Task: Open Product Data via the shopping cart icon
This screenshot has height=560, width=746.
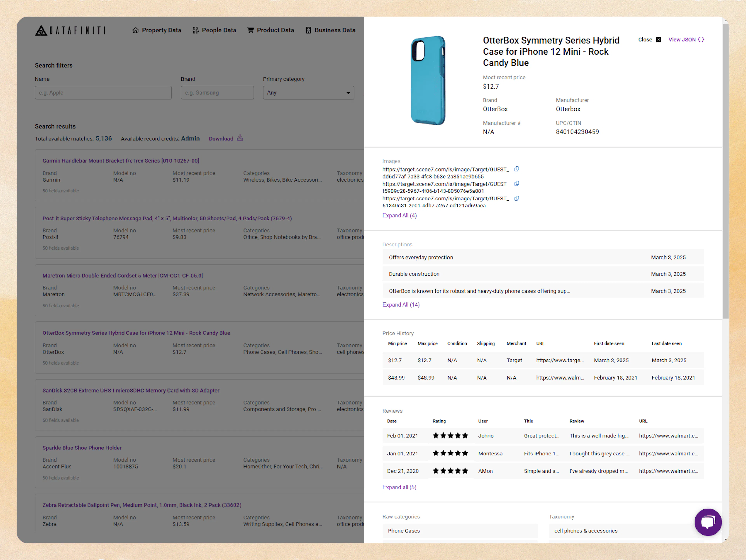Action: pyautogui.click(x=251, y=30)
